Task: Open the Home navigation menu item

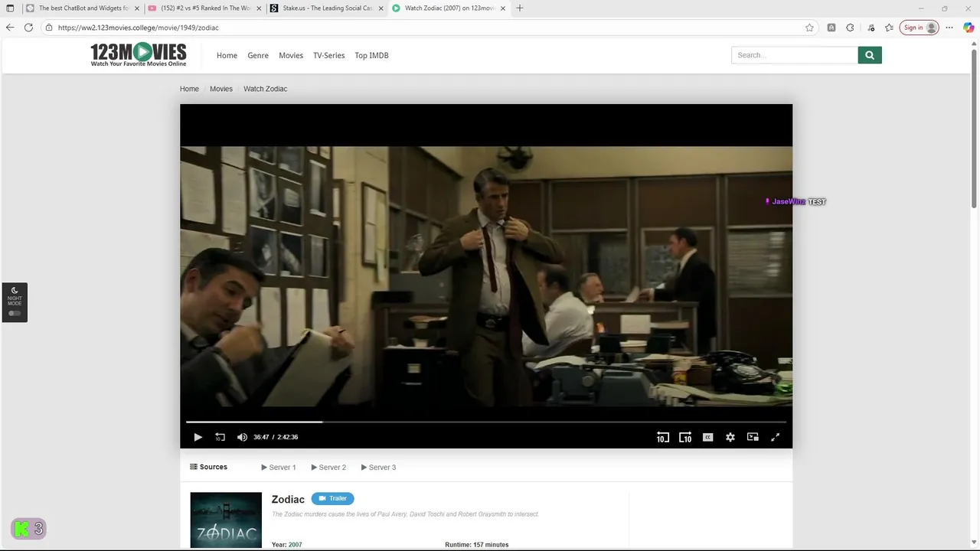Action: pyautogui.click(x=227, y=55)
